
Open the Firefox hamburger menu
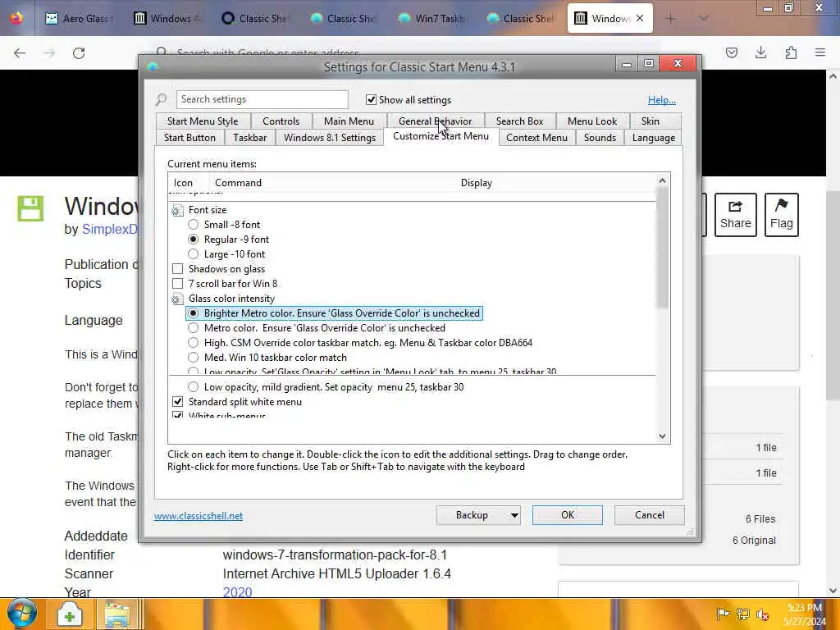point(820,52)
